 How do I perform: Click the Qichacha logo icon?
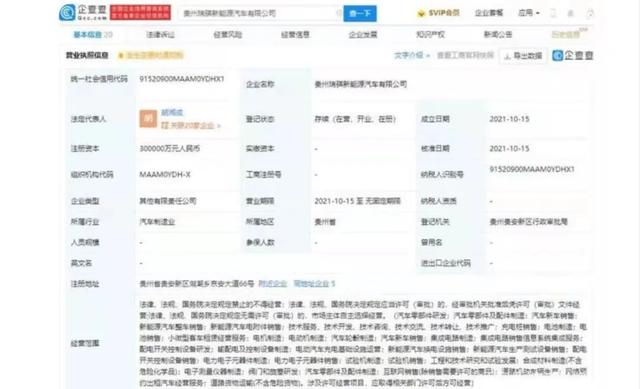67,13
